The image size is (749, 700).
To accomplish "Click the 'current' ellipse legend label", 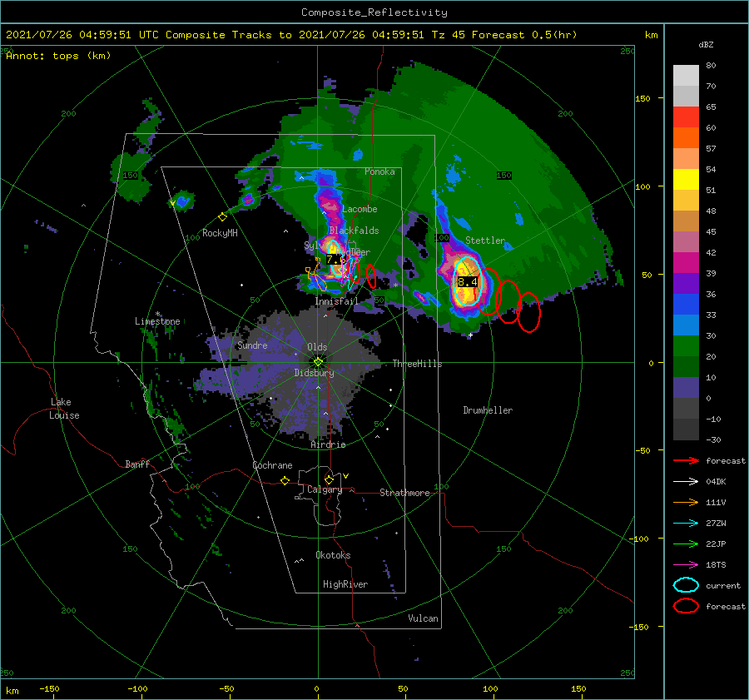I will (x=723, y=585).
